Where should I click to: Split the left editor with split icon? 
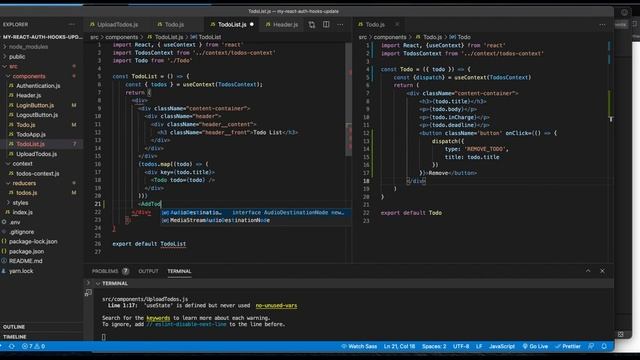(x=326, y=24)
